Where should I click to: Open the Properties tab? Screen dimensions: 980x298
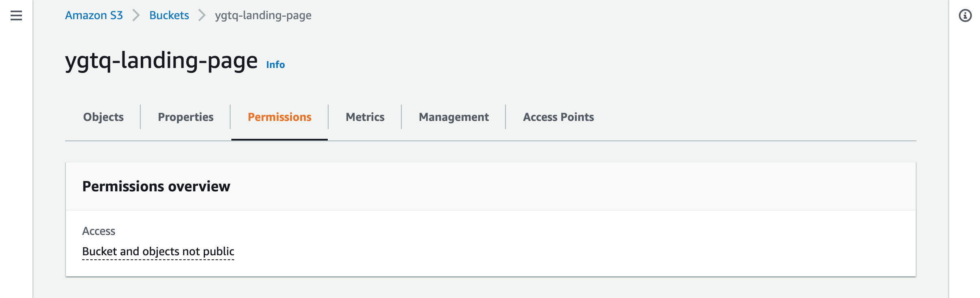[185, 117]
